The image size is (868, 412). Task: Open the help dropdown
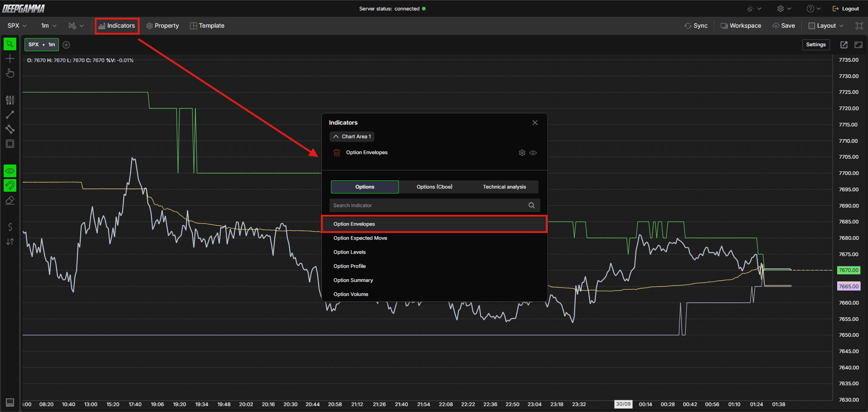click(x=814, y=9)
